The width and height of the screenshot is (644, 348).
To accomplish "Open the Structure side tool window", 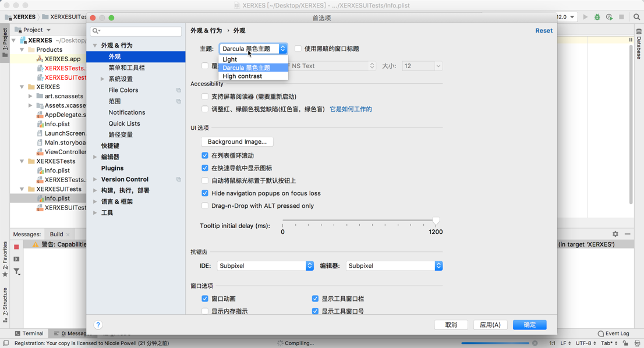I will [x=5, y=304].
